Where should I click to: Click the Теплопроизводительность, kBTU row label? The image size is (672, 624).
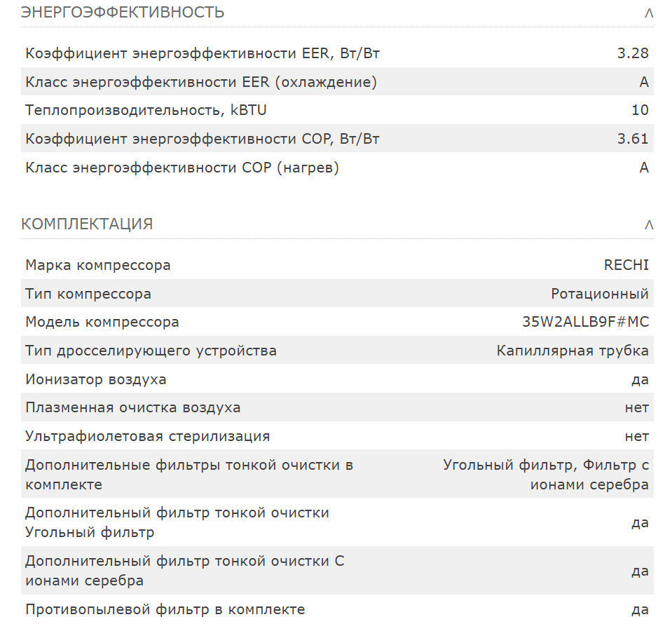(x=146, y=110)
